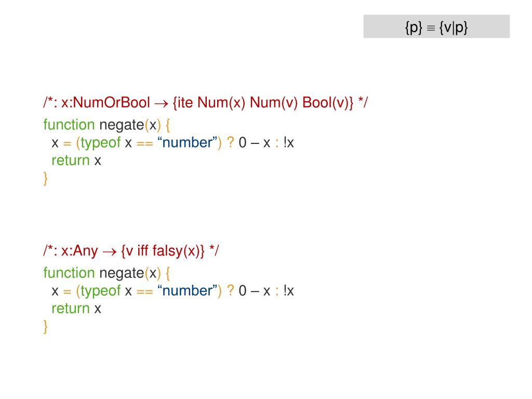Image resolution: width=532 pixels, height=399 pixels.
Task: Click the second 'negate' function name
Action: tap(122, 273)
